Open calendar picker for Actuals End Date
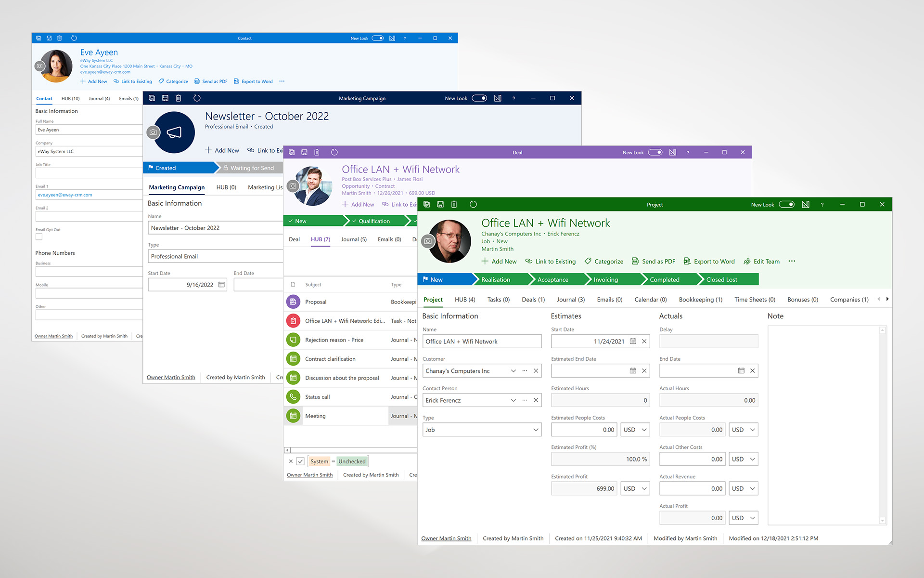This screenshot has height=578, width=924. click(x=741, y=371)
